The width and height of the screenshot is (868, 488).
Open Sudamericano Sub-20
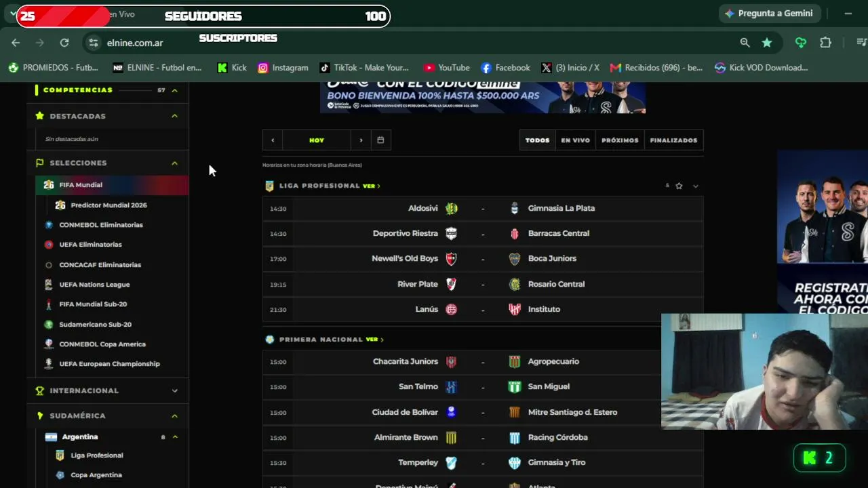pyautogui.click(x=95, y=325)
